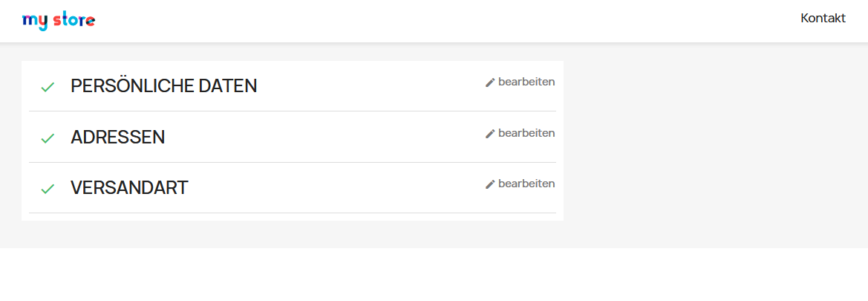Image resolution: width=868 pixels, height=301 pixels.
Task: Open the Kontakt page
Action: (823, 19)
